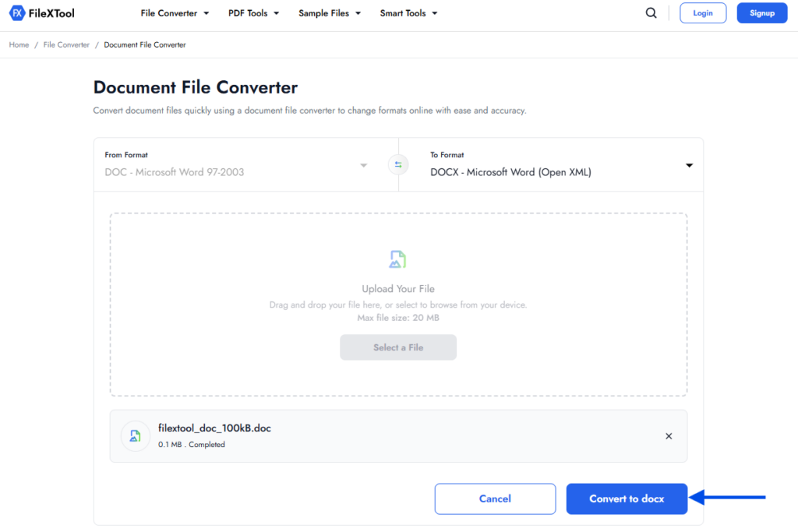Viewport: 798px width, 532px height.
Task: Click the filextool_doc_100kB.doc file name
Action: 214,428
